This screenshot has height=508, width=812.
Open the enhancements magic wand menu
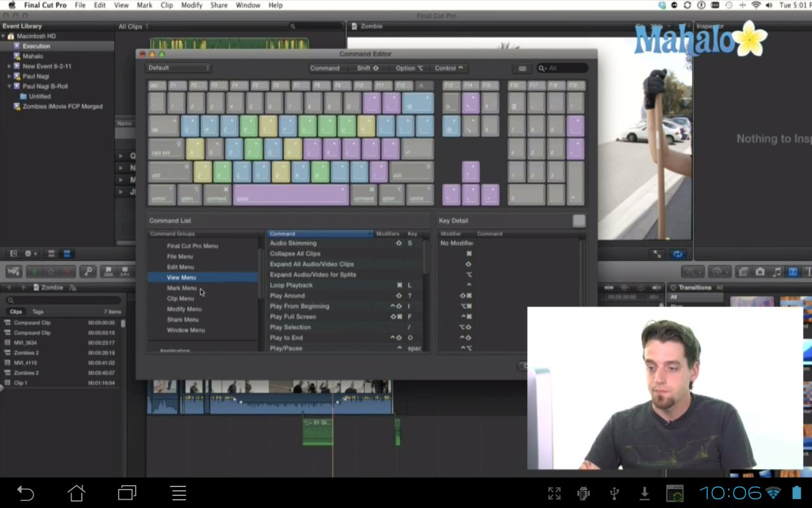tap(692, 272)
